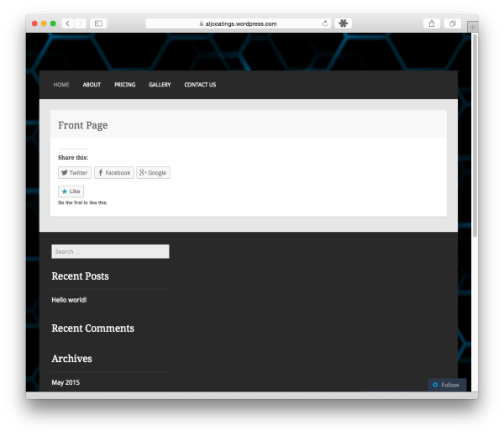The image size is (504, 436).
Task: Open the PRICING menu item
Action: (x=125, y=85)
